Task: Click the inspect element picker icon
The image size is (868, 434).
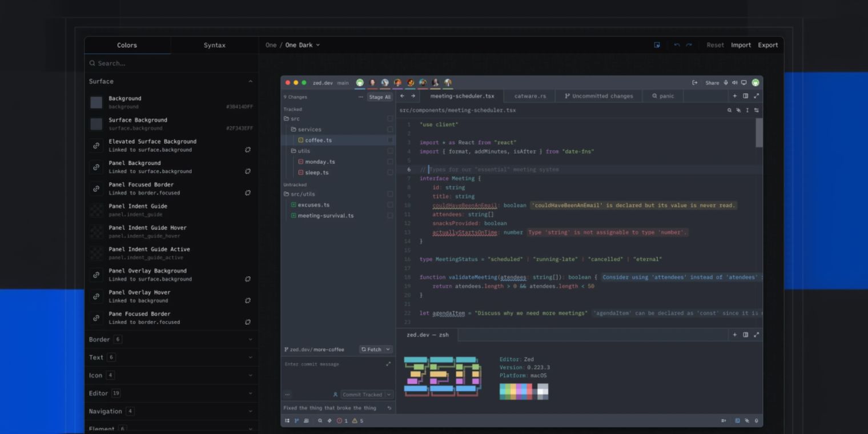Action: (657, 45)
